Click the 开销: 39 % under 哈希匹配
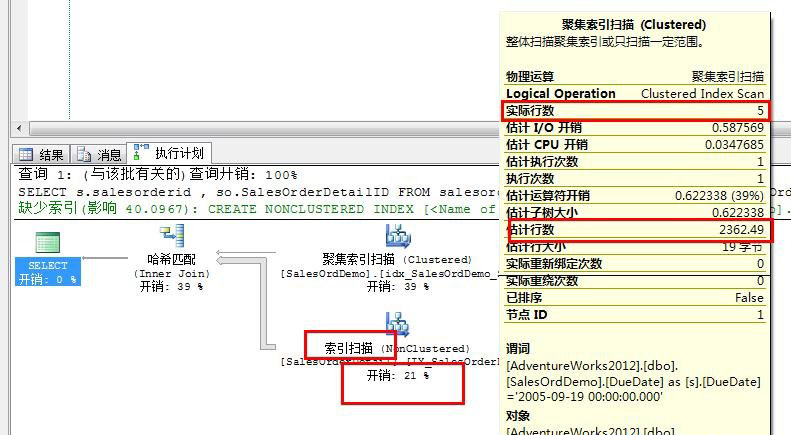 (x=172, y=287)
